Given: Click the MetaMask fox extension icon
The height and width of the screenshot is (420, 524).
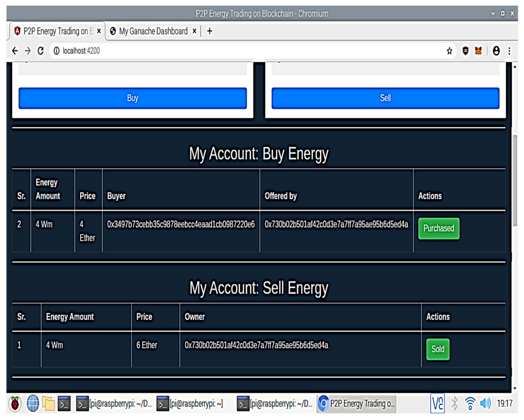Looking at the screenshot, I should click(x=478, y=51).
